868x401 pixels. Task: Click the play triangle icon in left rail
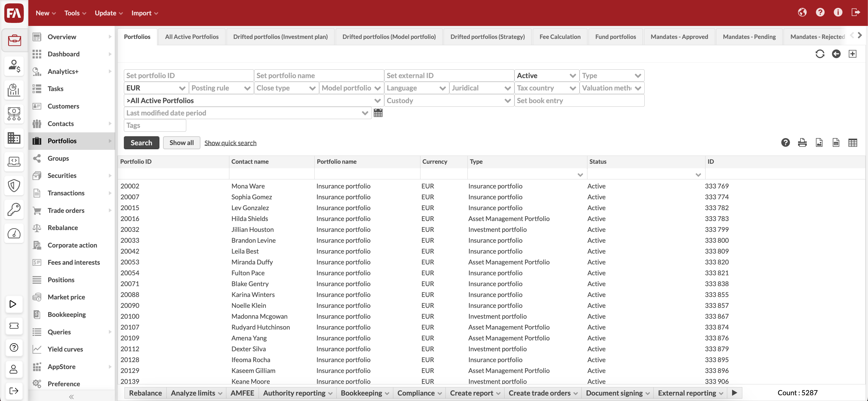(14, 304)
